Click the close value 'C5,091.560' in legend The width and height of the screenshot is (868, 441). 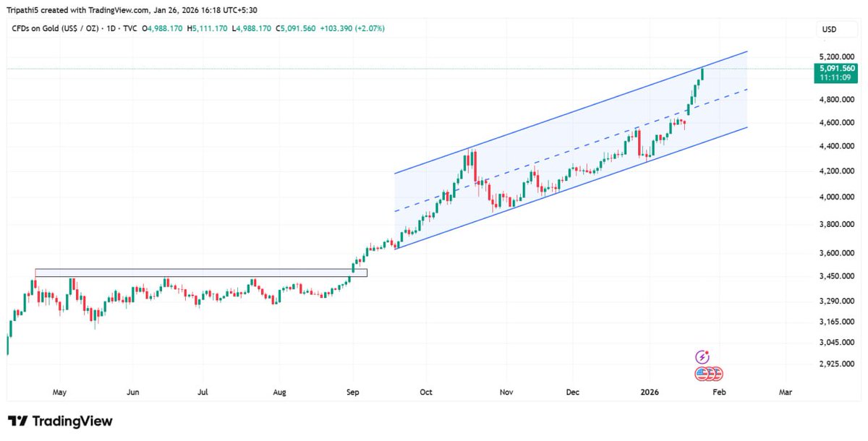point(294,28)
